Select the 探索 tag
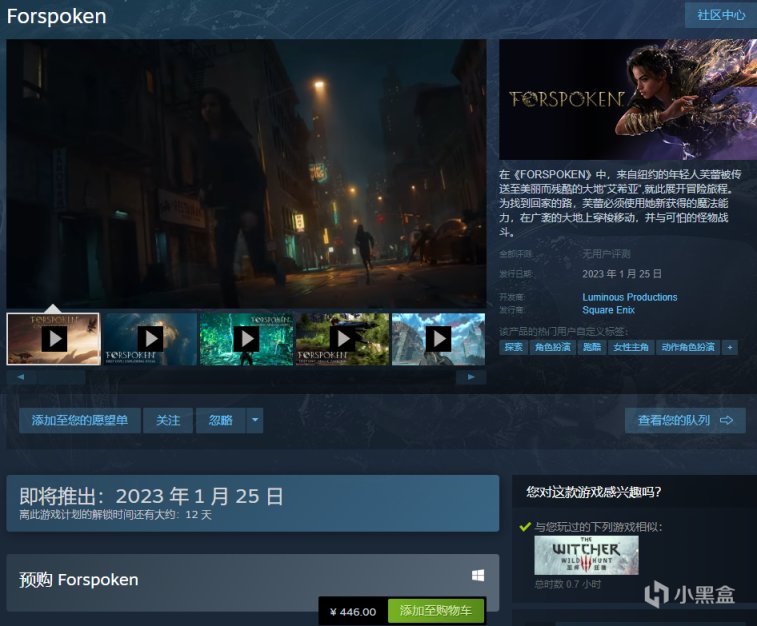 pyautogui.click(x=513, y=347)
